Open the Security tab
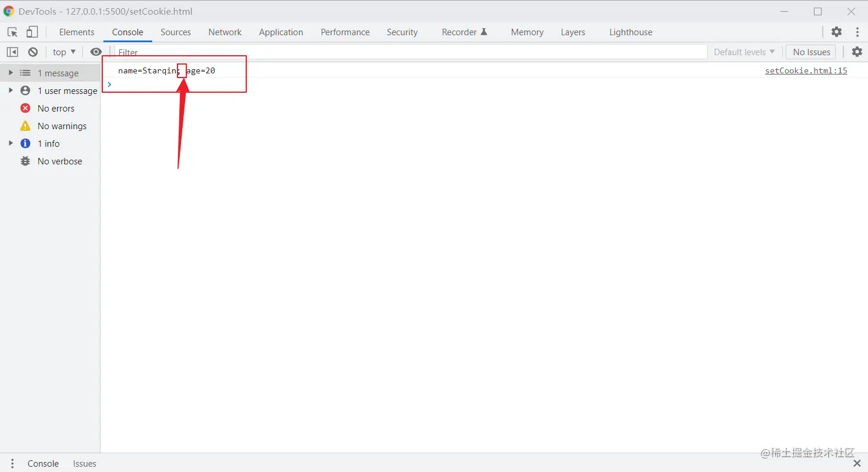The image size is (868, 472). (402, 32)
